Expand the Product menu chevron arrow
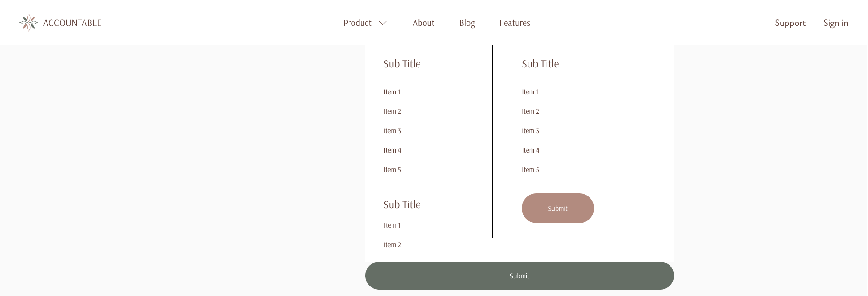The height and width of the screenshot is (296, 868). click(x=382, y=23)
